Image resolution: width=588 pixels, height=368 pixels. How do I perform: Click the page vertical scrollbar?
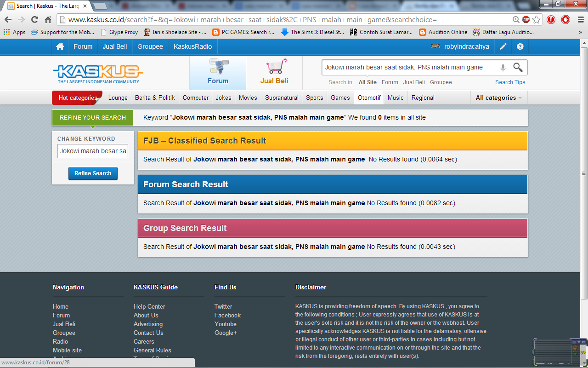click(x=584, y=173)
